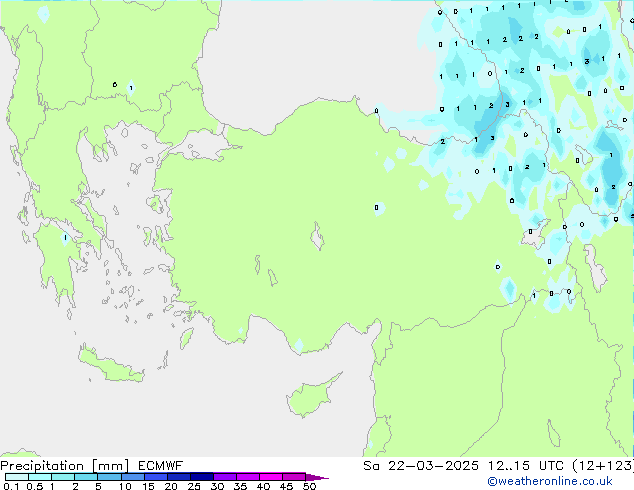
Task: Click the 20–25 mm legend color swatch
Action: point(178,477)
